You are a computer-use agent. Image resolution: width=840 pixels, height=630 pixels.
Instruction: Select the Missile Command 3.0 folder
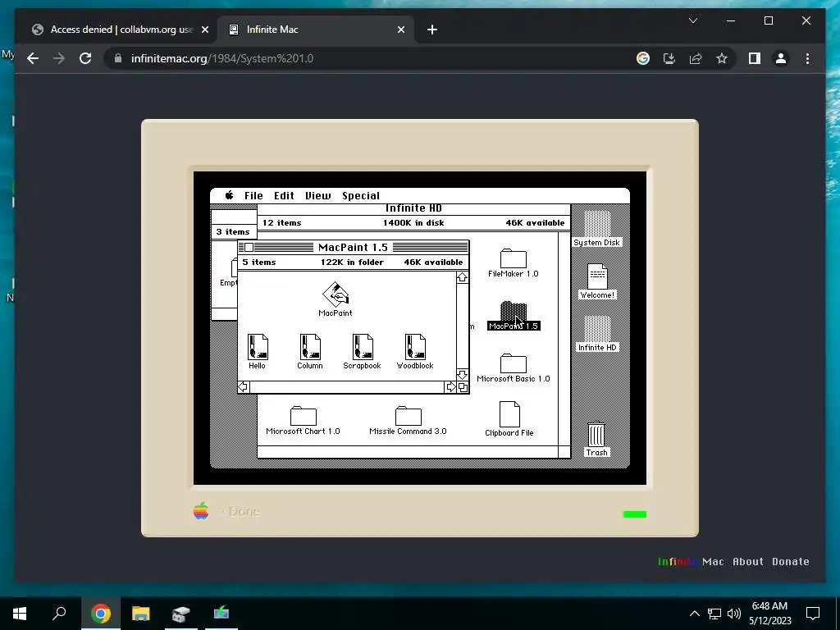pyautogui.click(x=409, y=416)
